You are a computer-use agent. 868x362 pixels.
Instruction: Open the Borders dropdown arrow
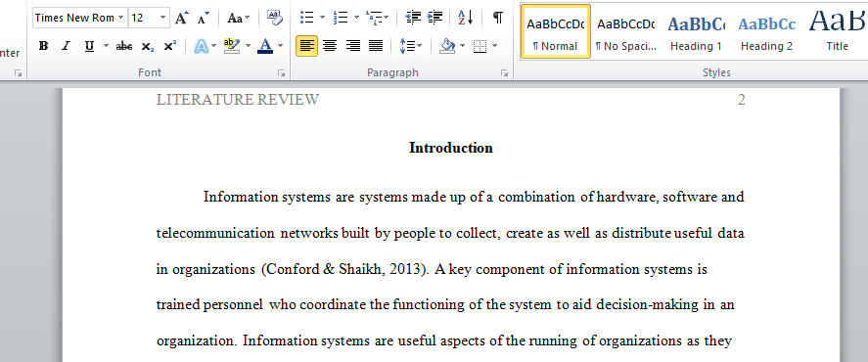point(494,47)
